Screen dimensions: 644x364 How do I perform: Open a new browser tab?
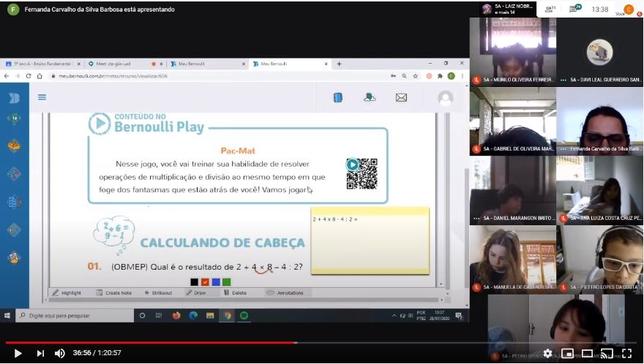(340, 64)
